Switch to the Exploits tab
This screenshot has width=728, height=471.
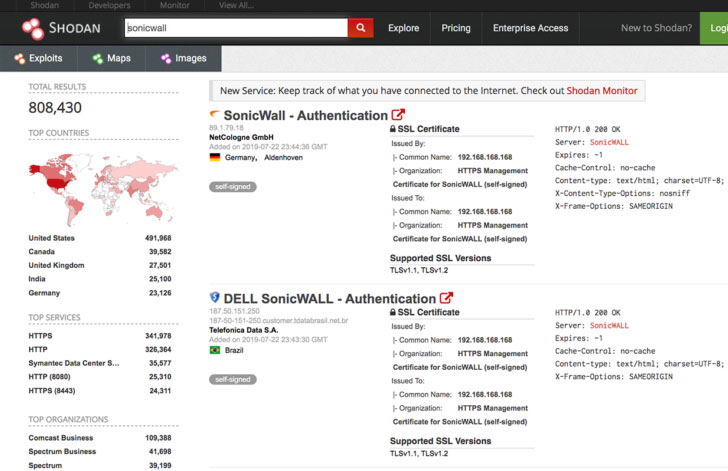coord(39,59)
